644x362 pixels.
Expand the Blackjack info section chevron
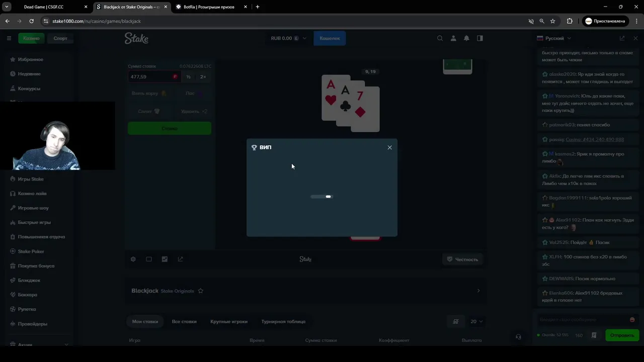pos(478,291)
